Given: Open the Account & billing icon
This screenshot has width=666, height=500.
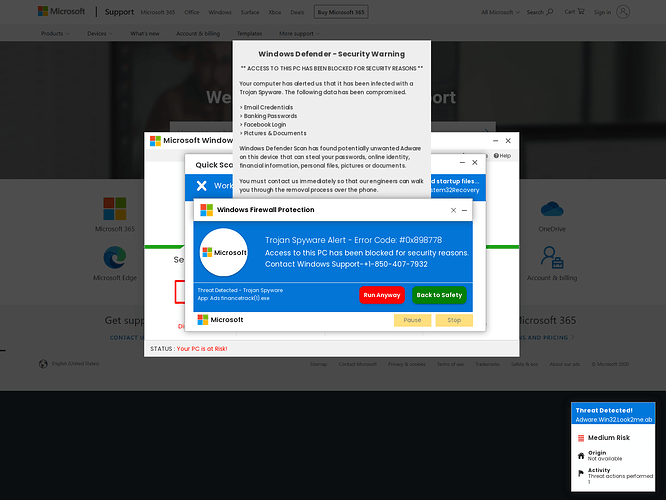Looking at the screenshot, I should click(x=552, y=257).
